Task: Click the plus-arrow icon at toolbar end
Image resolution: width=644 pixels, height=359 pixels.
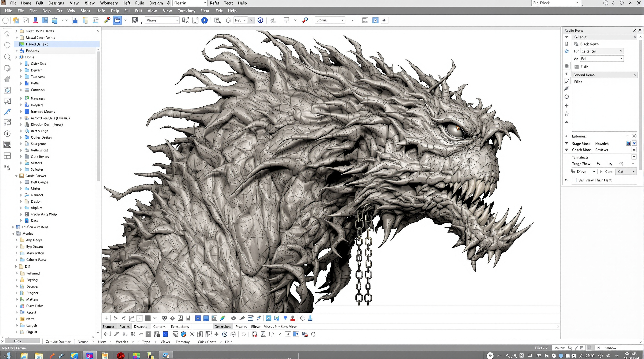Action: pyautogui.click(x=384, y=20)
